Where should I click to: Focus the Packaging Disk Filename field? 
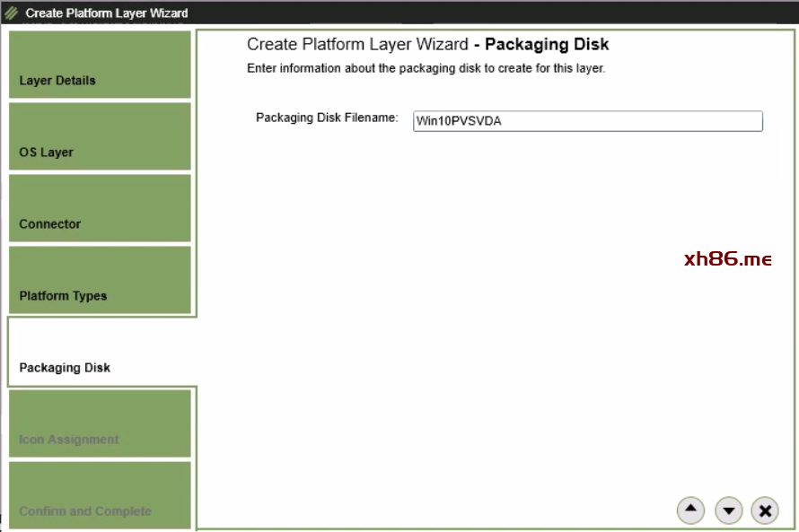pyautogui.click(x=628, y=121)
